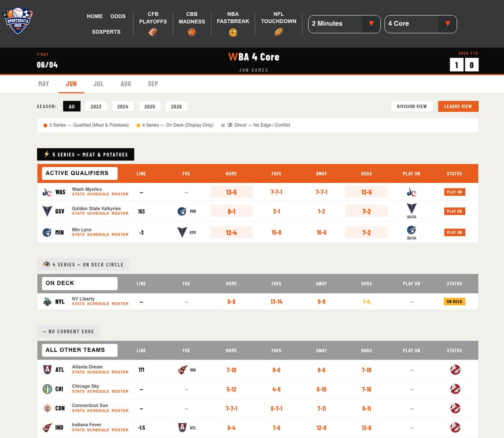The image size is (504, 438).
Task: Click ATL foe logo in Indiana row
Action: (182, 428)
